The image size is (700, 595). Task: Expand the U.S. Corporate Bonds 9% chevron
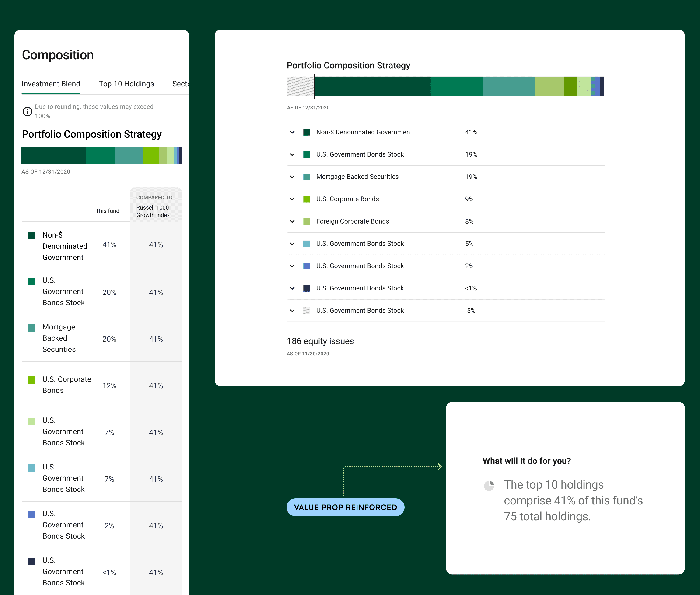coord(292,199)
